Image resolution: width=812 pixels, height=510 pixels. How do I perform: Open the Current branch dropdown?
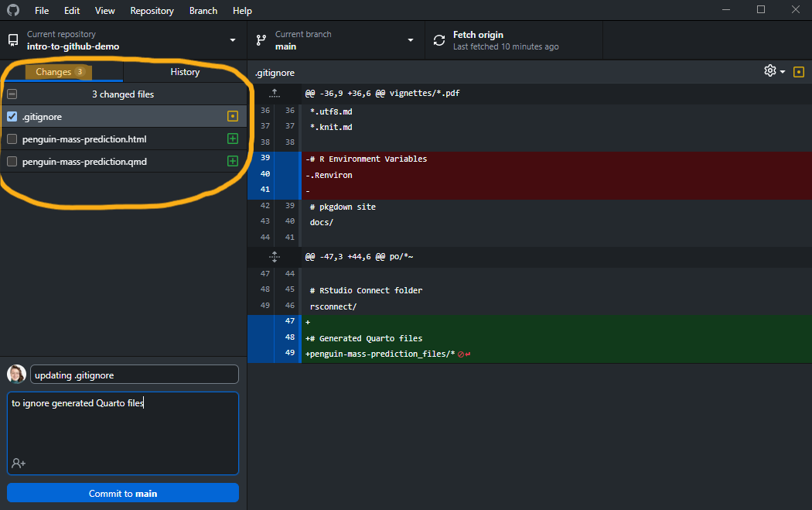pyautogui.click(x=336, y=40)
